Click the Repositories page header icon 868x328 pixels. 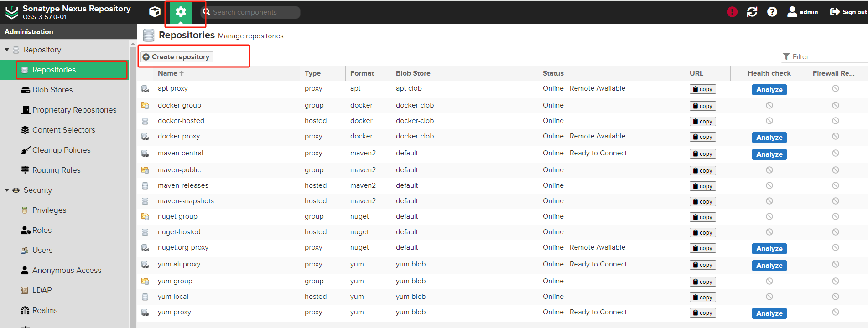148,36
